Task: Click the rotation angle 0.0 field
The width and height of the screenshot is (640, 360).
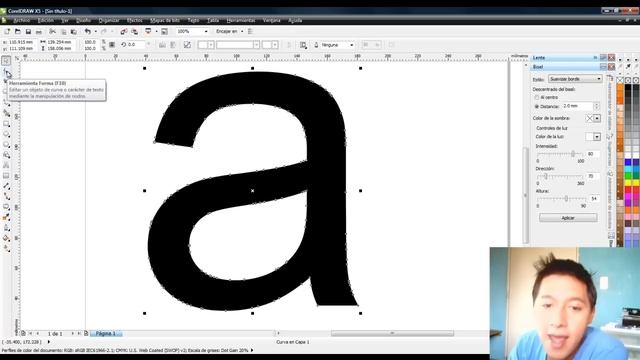Action: (x=136, y=45)
